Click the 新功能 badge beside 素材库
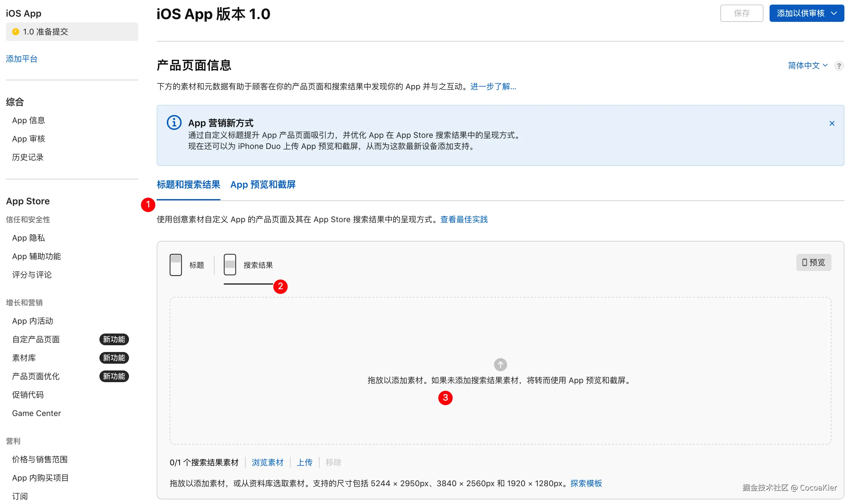 [114, 358]
